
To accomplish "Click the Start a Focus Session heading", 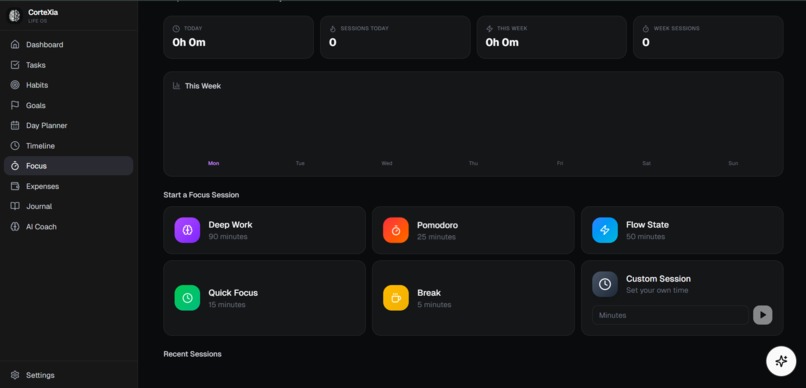I will [x=201, y=195].
